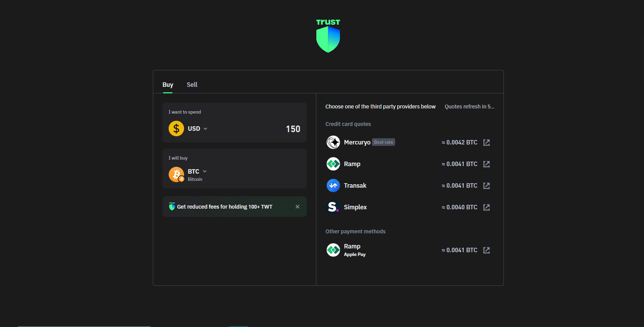This screenshot has width=644, height=327.
Task: Switch to the Sell tab
Action: click(192, 84)
